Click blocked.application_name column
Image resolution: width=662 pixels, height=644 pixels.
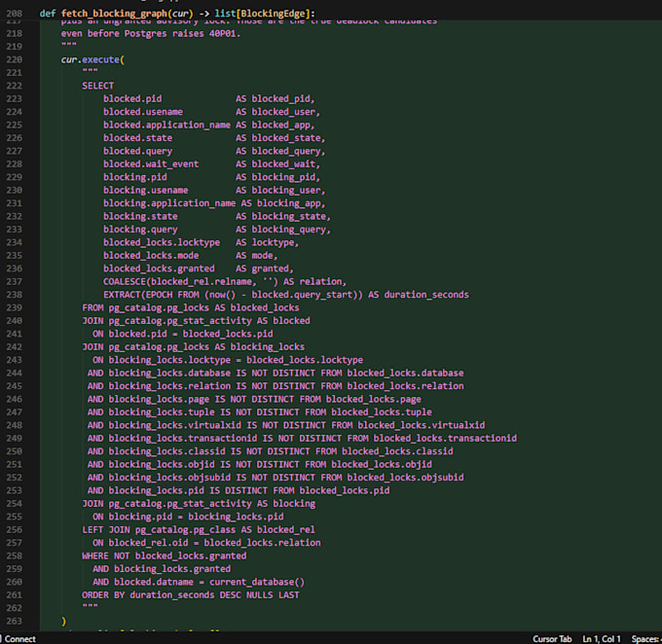[166, 125]
